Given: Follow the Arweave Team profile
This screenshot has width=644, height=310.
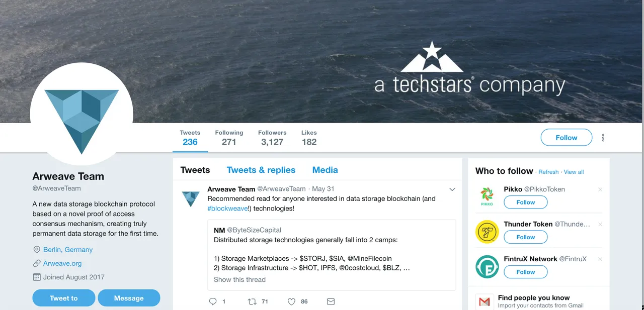Looking at the screenshot, I should [x=567, y=138].
